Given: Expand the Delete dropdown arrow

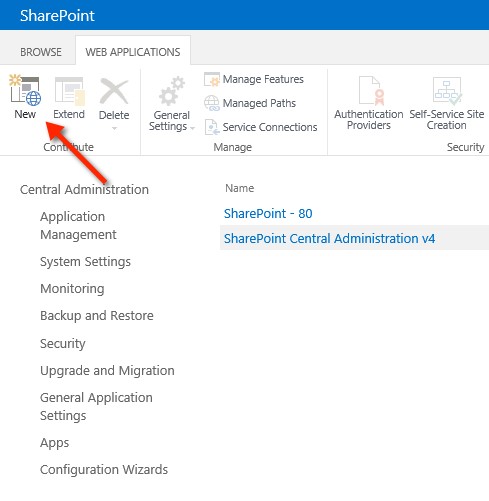Looking at the screenshot, I should click(x=114, y=128).
